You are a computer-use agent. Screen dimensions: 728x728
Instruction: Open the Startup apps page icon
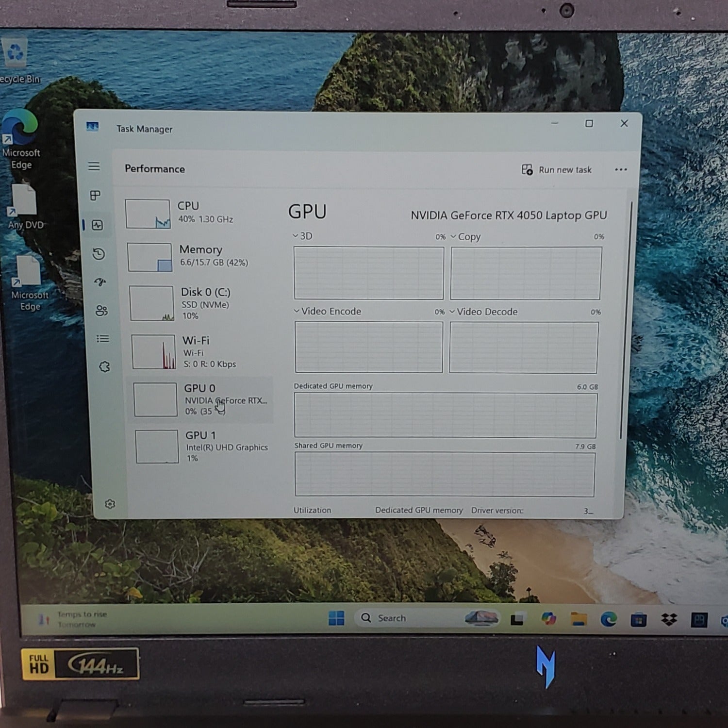[100, 282]
